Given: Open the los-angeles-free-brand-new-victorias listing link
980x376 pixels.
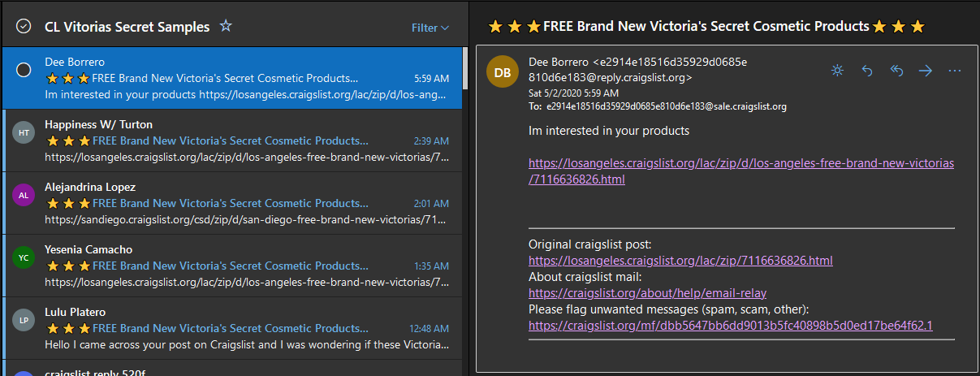Looking at the screenshot, I should pyautogui.click(x=741, y=171).
